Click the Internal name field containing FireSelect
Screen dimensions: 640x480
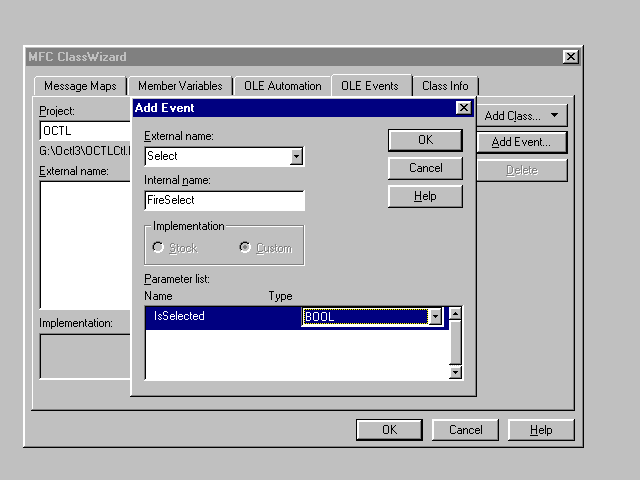coord(224,201)
